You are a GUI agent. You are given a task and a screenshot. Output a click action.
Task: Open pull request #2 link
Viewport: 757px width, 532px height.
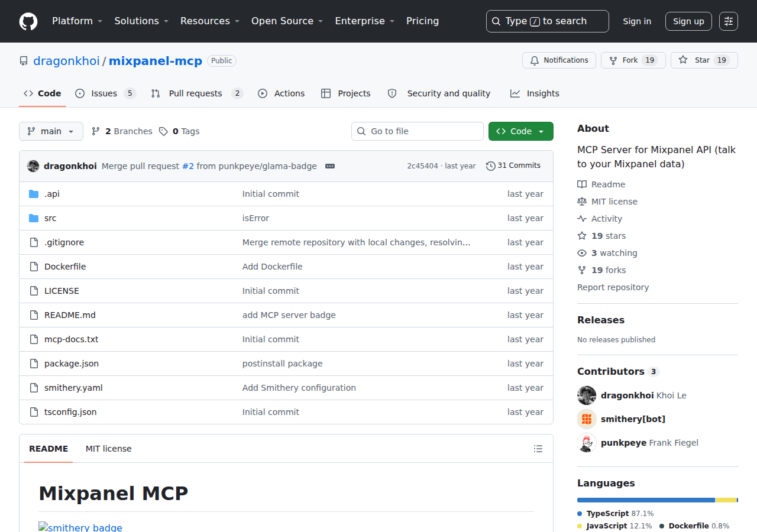pyautogui.click(x=188, y=166)
